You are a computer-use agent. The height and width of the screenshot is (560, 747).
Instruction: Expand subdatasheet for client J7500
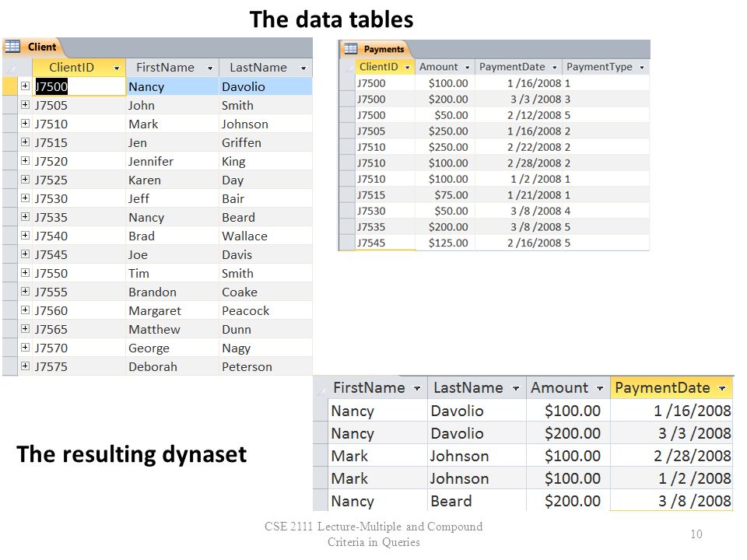click(25, 86)
